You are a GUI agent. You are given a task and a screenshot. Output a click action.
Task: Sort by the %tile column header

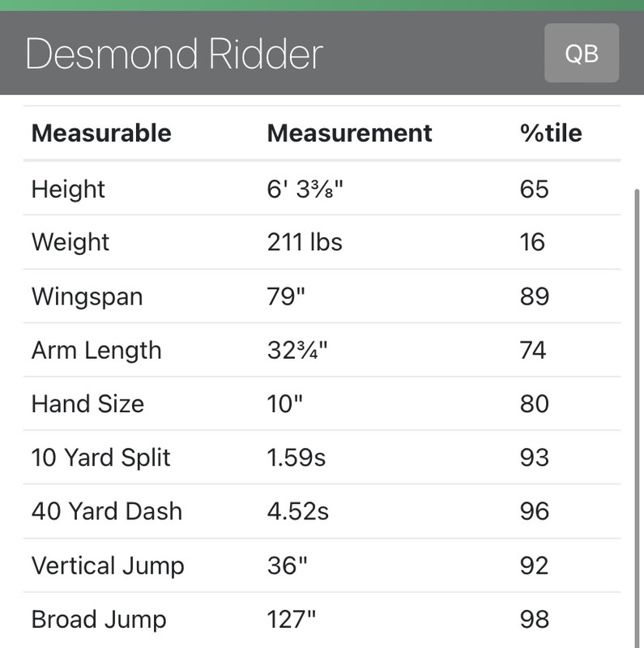(x=551, y=133)
